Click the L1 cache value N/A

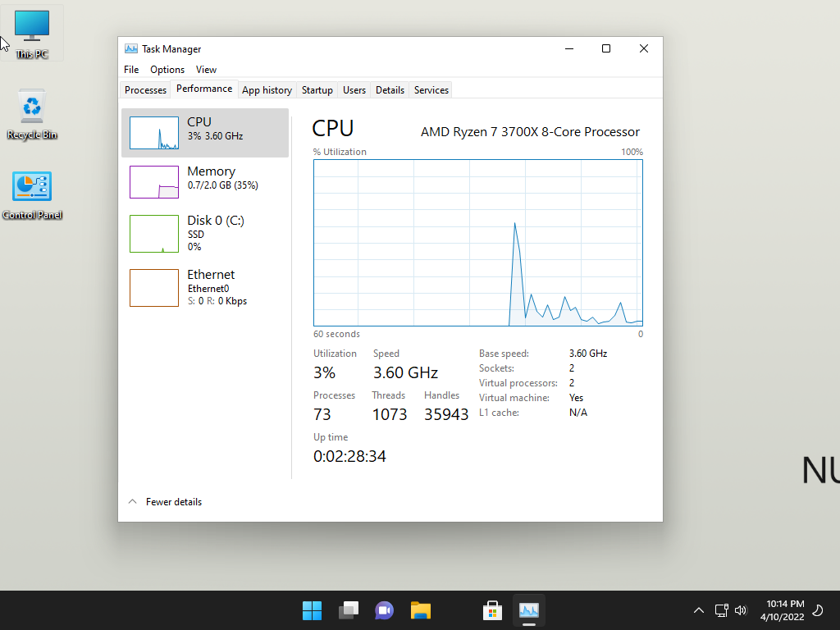coord(578,413)
